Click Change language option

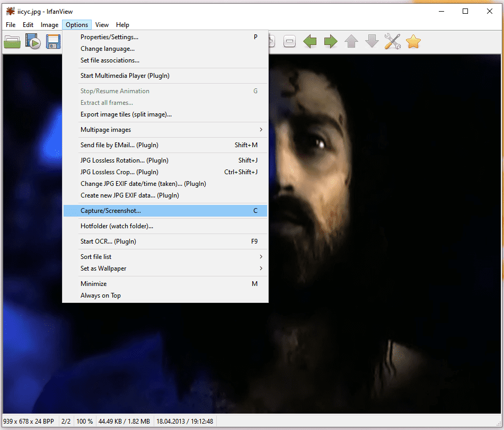pos(108,49)
